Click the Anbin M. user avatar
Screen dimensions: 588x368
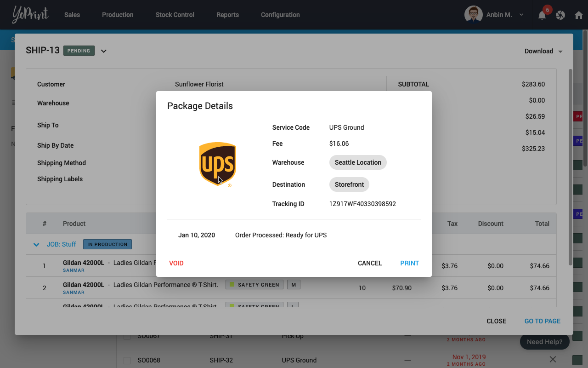pos(473,14)
